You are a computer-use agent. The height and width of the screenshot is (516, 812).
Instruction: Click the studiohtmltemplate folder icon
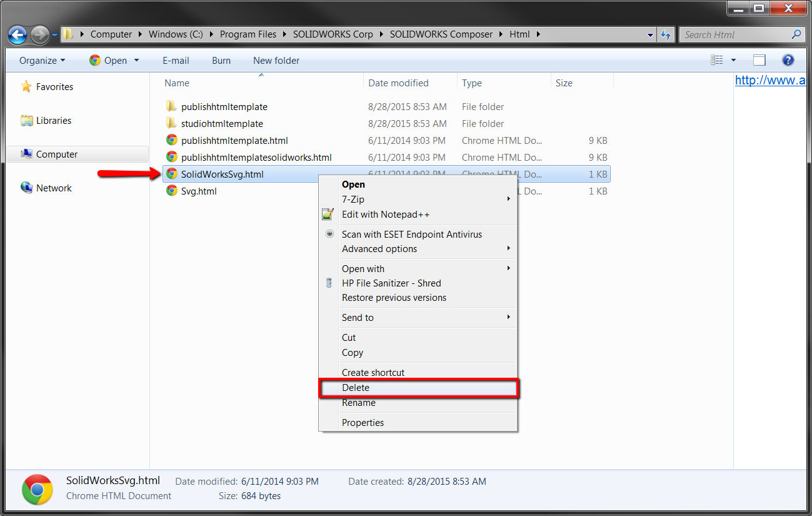click(x=171, y=123)
